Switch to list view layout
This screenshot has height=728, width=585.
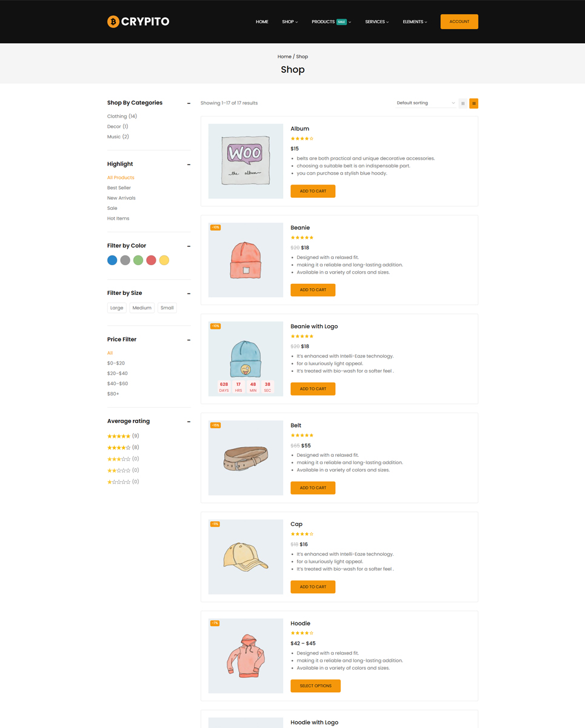473,104
